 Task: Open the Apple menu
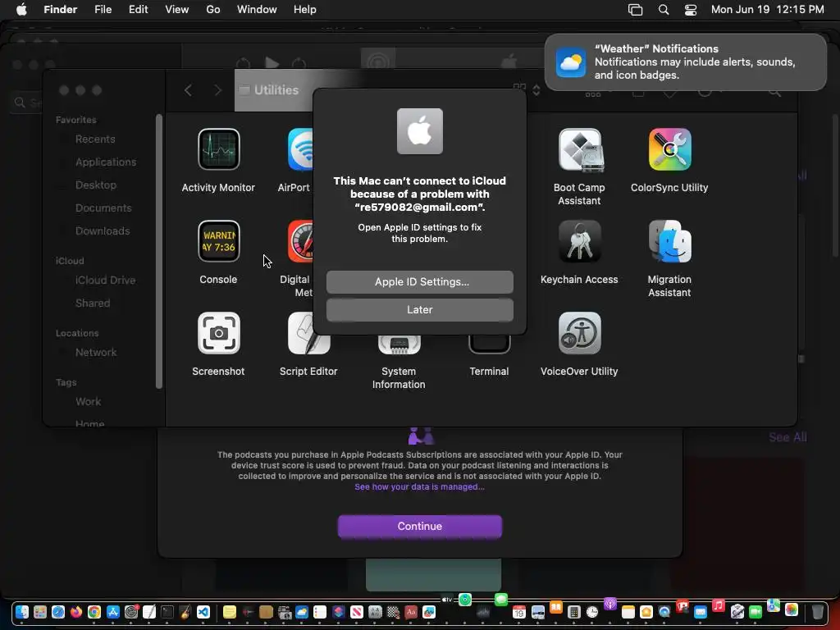(x=21, y=10)
